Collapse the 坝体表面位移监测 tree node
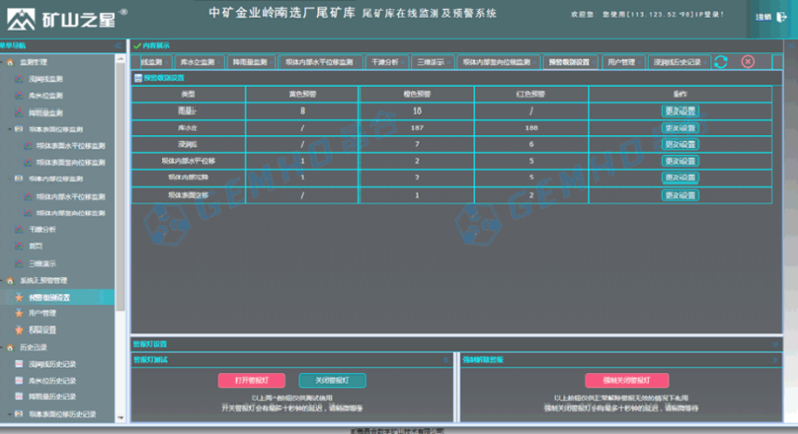Image resolution: width=798 pixels, height=434 pixels. click(9, 129)
